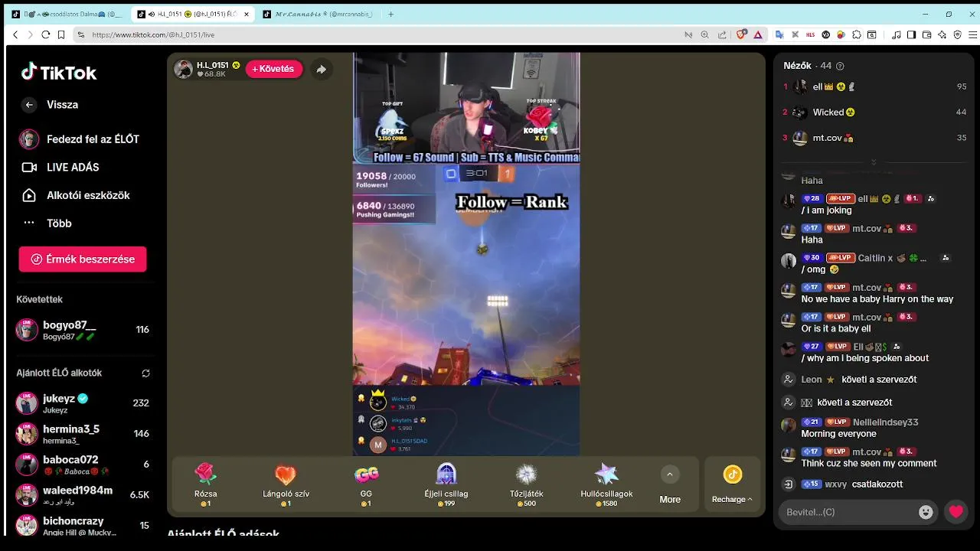Open Recharge coins menu
The width and height of the screenshot is (980, 551).
point(732,484)
